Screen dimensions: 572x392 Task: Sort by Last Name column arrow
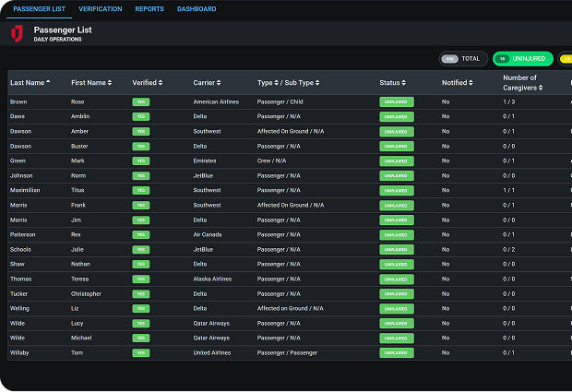pyautogui.click(x=48, y=83)
